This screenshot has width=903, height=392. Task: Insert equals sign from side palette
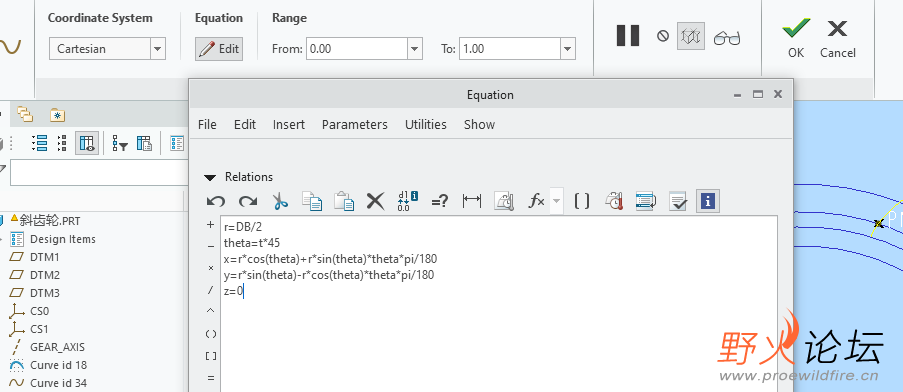pyautogui.click(x=211, y=378)
